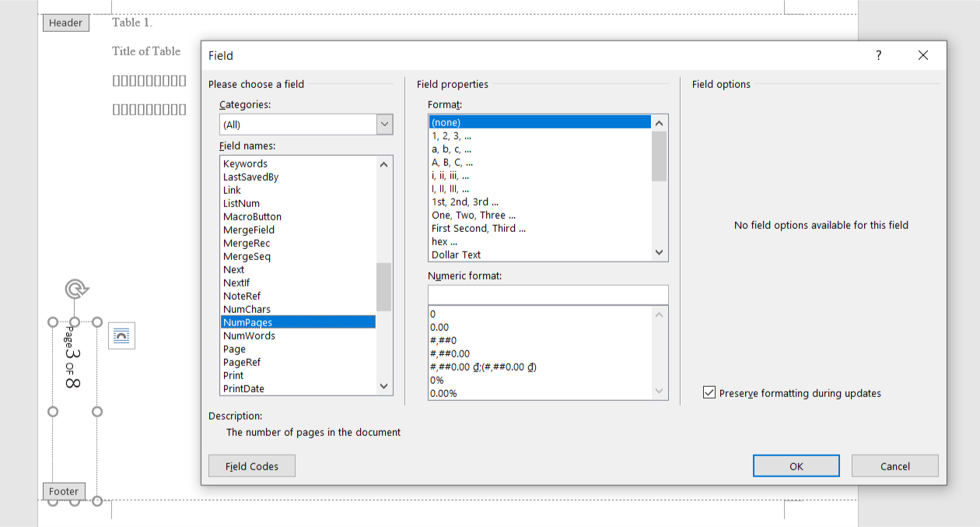The height and width of the screenshot is (527, 980).
Task: Select the MergeField field name
Action: [x=248, y=230]
